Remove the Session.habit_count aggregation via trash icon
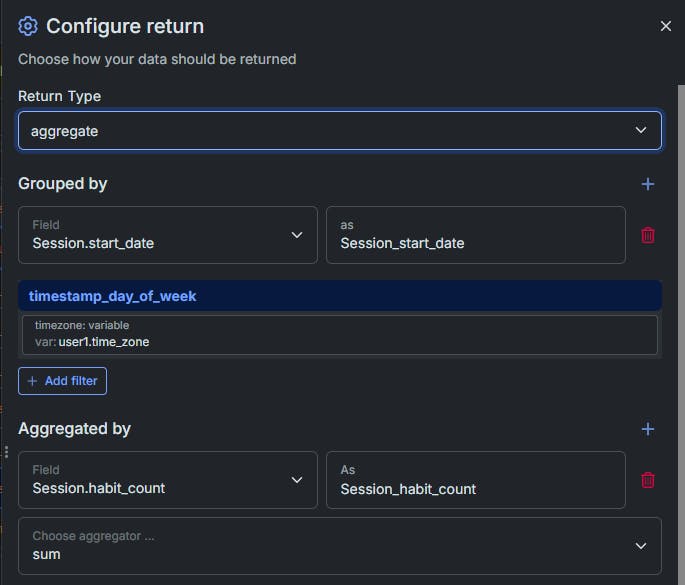 coord(647,480)
